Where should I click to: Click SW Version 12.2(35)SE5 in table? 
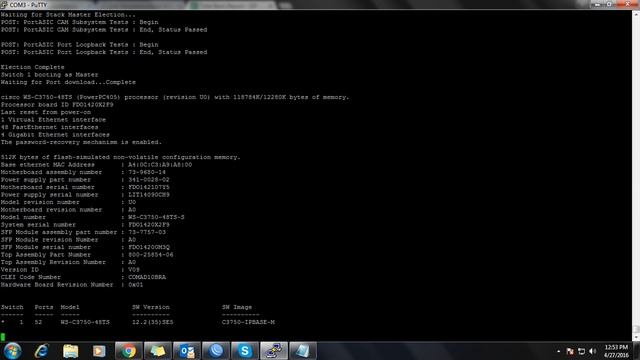coord(153,322)
